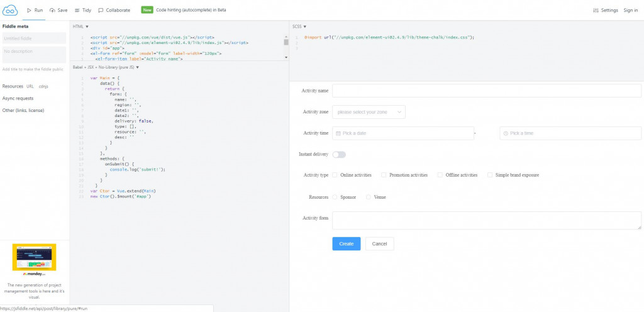Screen dimensions: 644x312
Task: Expand the SCSS panel dropdown
Action: [299, 26]
